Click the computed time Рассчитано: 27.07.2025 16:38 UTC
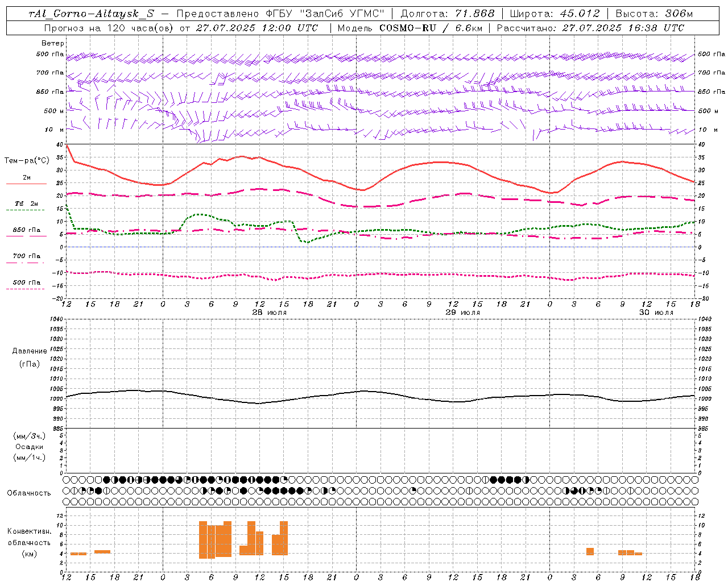The width and height of the screenshot is (728, 582). click(x=590, y=28)
